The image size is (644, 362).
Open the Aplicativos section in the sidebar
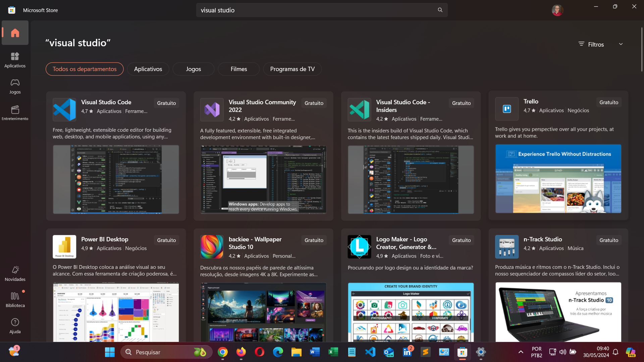pos(15,60)
